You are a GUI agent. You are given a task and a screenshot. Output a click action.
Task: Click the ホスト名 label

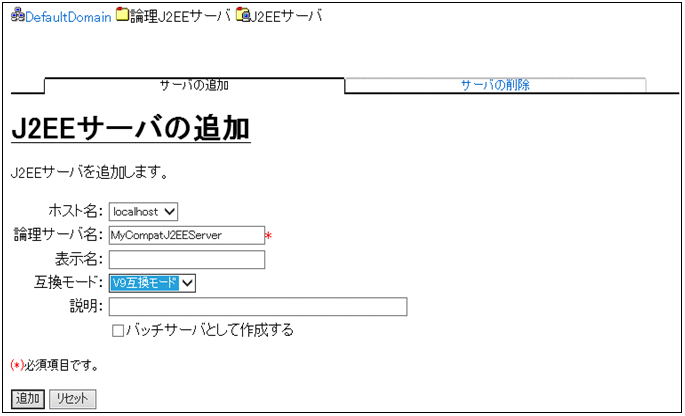pos(76,211)
